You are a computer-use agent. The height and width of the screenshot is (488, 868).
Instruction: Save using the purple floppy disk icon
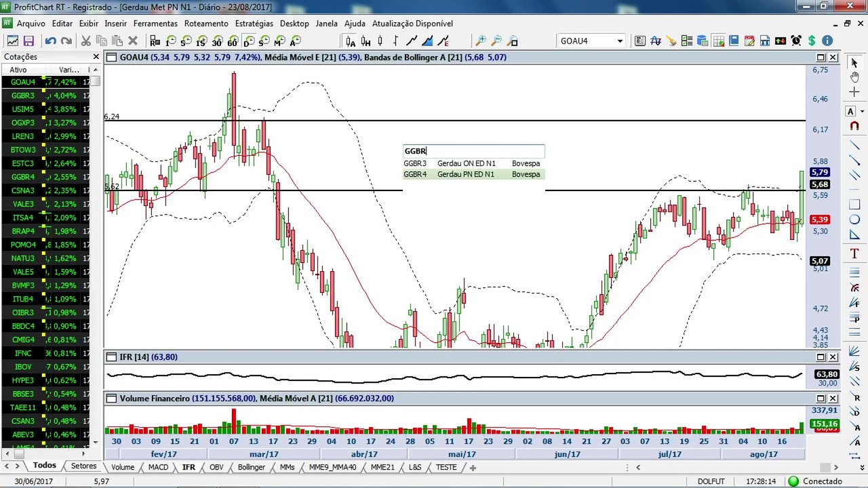pyautogui.click(x=29, y=41)
